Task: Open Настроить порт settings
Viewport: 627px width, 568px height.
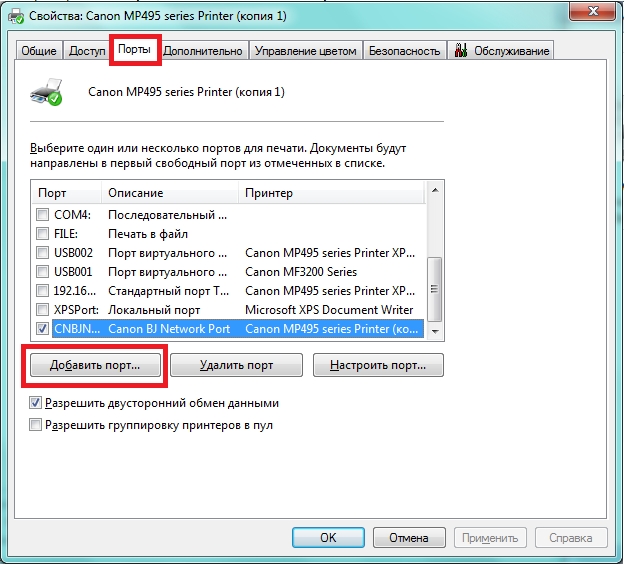Action: tap(377, 366)
